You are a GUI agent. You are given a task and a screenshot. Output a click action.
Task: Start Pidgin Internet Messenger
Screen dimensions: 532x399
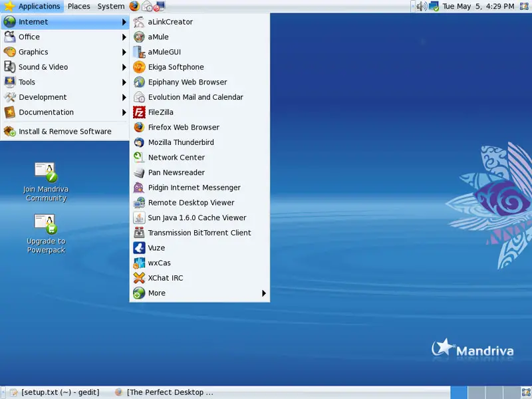[199, 188]
